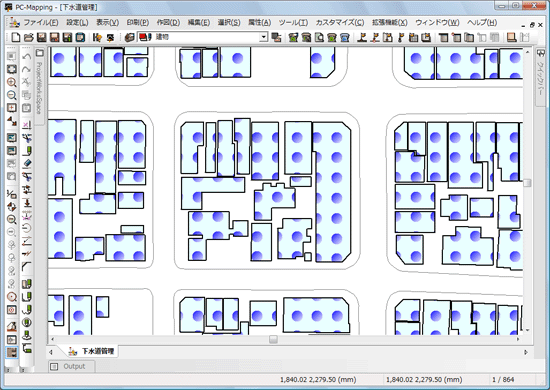The height and width of the screenshot is (390, 550).
Task: Click the blue telephone icon in top toolbar
Action: (345, 37)
